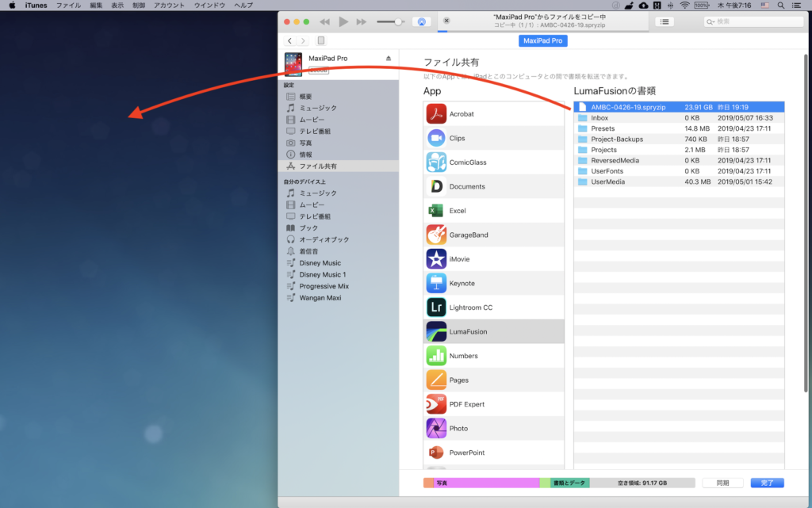Select the Pages app
812x508 pixels.
[493, 380]
